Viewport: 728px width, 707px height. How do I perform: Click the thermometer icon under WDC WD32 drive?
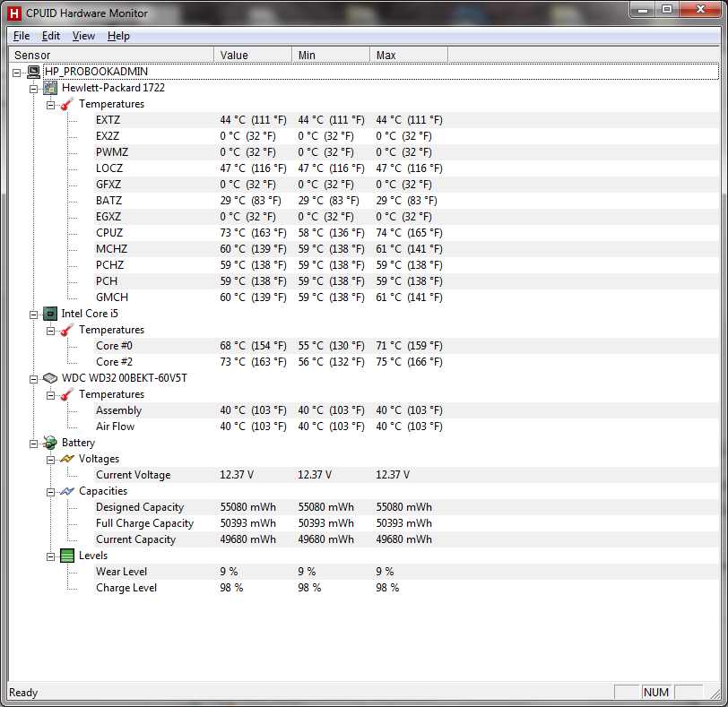click(67, 394)
